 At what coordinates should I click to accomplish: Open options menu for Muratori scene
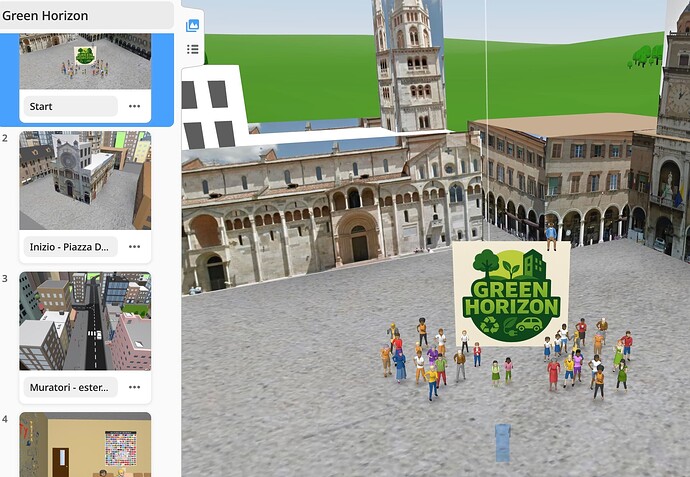(x=134, y=387)
